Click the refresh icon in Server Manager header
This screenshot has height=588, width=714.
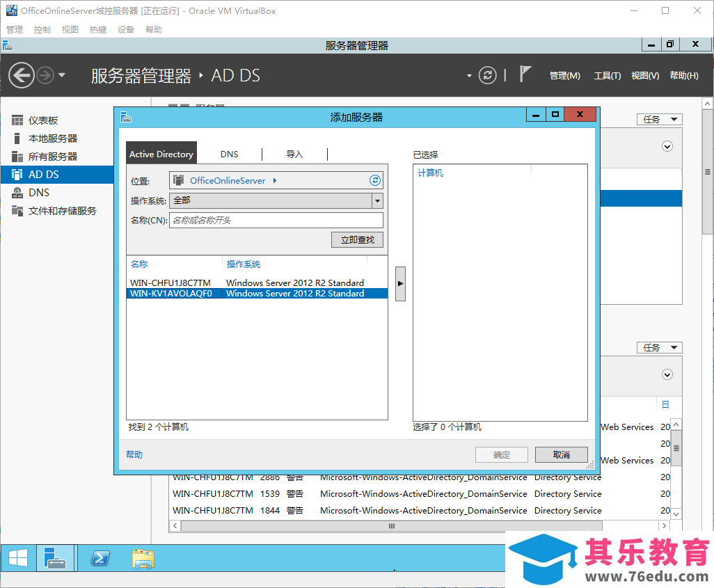pos(487,75)
